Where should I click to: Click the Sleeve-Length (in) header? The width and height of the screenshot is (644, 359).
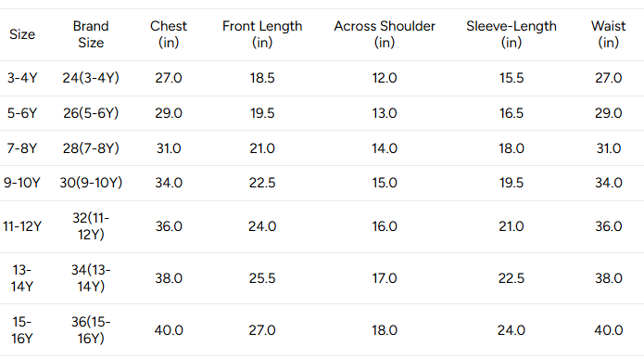(511, 34)
